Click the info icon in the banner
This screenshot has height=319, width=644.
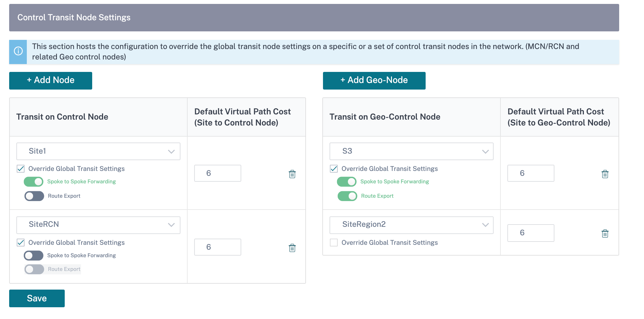[18, 51]
